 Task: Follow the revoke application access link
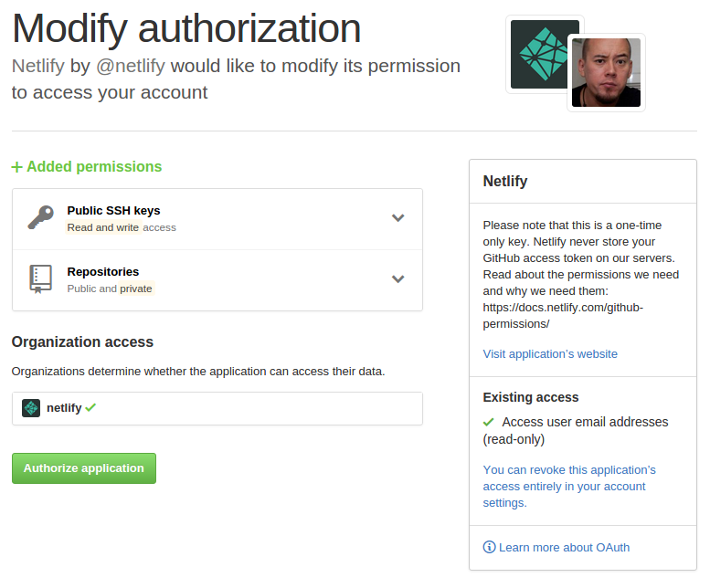pos(568,486)
